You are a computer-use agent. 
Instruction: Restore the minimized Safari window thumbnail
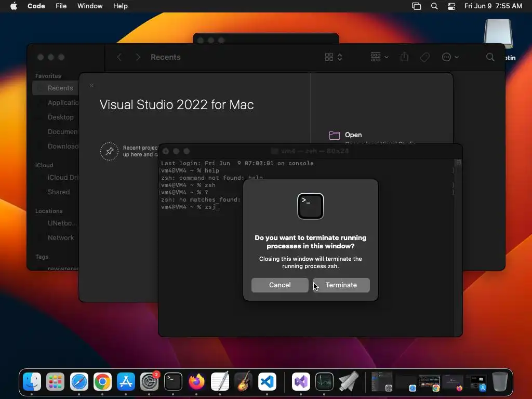click(x=406, y=383)
